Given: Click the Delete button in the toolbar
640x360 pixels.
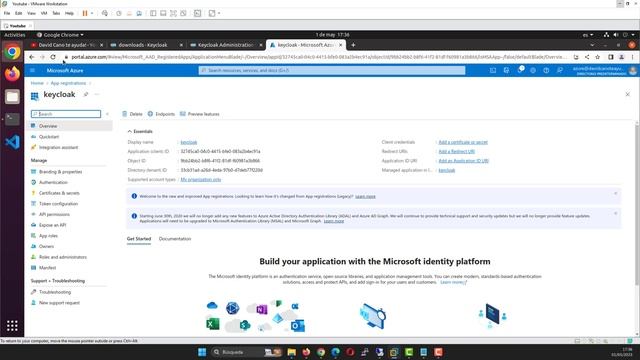Looking at the screenshot, I should tap(132, 114).
